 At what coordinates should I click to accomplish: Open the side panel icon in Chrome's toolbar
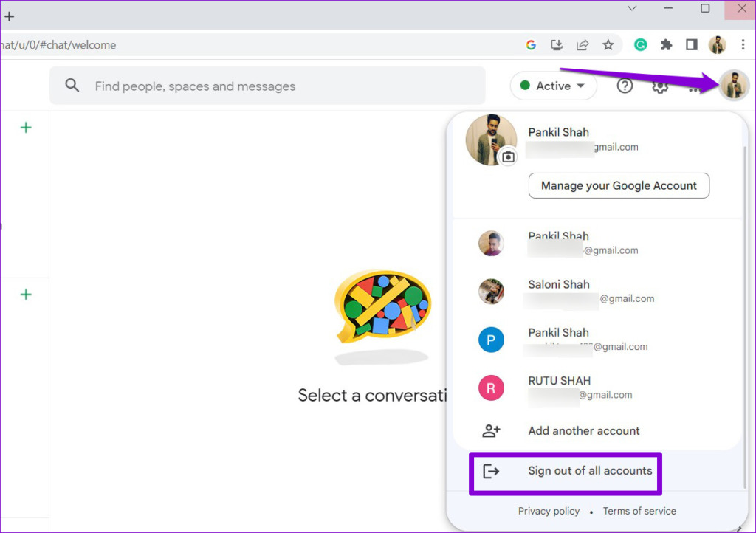pos(691,45)
